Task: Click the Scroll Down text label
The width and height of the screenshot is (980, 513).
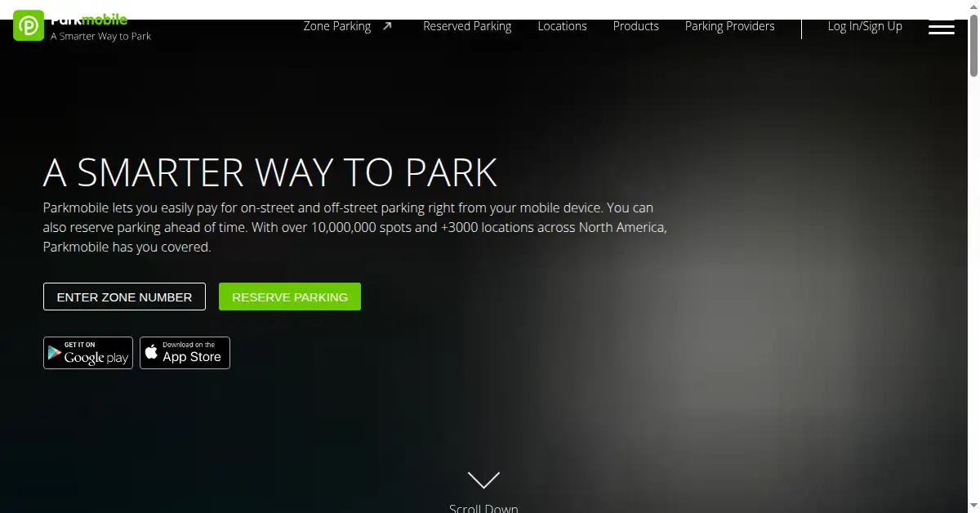Action: click(483, 507)
